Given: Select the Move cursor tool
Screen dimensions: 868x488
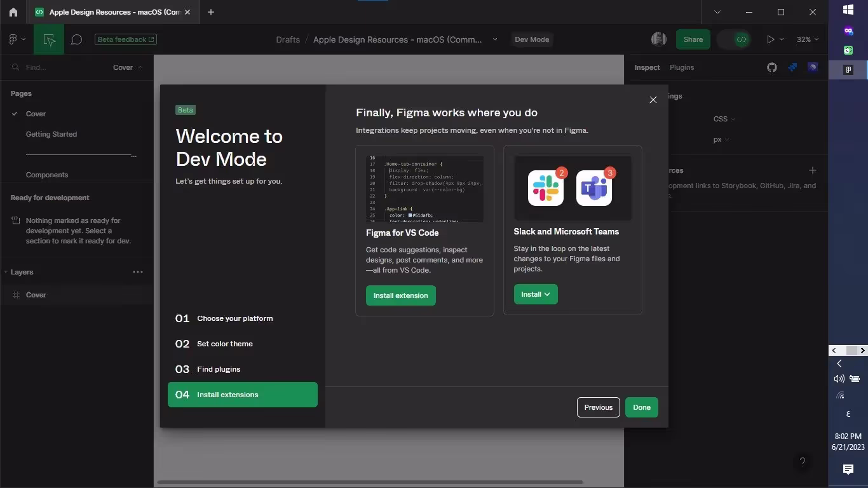Looking at the screenshot, I should (49, 39).
